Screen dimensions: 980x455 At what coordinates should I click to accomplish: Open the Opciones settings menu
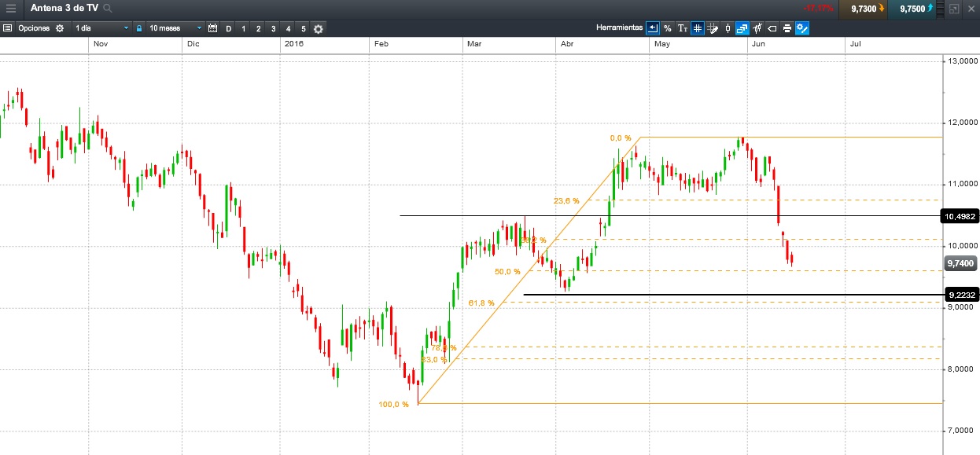click(34, 28)
